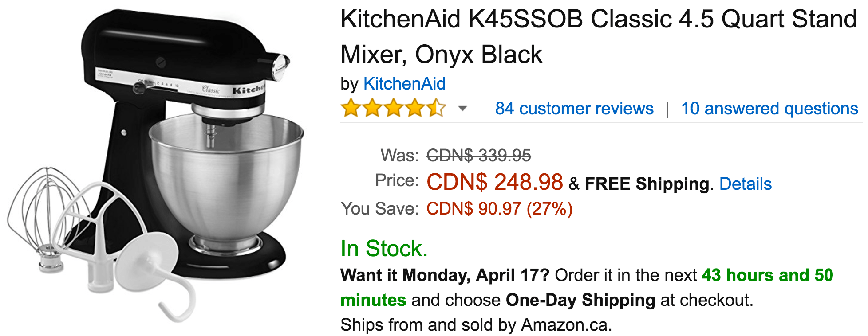The width and height of the screenshot is (868, 336).
Task: Click the second gold rating star
Action: (x=372, y=108)
